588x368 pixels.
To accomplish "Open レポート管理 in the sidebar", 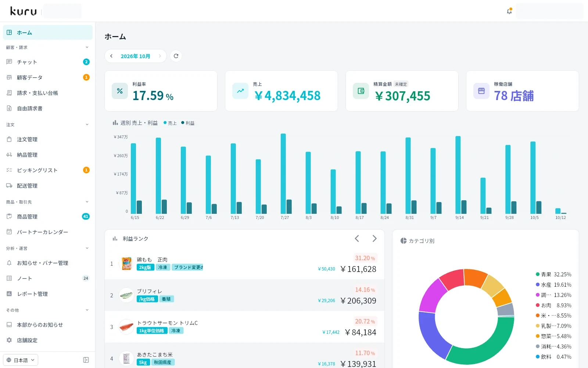I will coord(48,294).
